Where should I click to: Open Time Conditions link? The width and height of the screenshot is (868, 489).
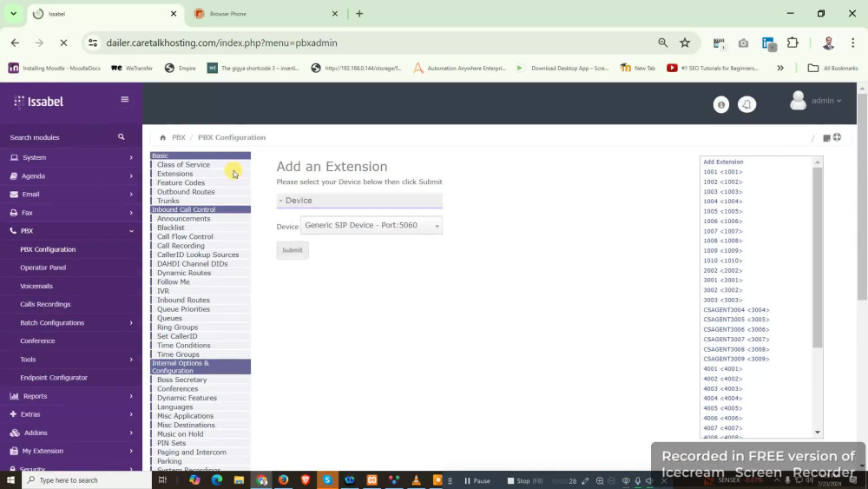point(183,346)
